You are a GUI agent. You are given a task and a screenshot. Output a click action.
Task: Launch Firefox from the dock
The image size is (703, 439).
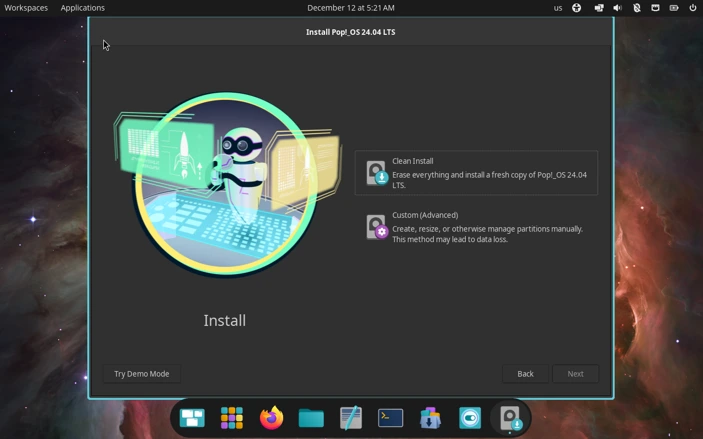[272, 418]
